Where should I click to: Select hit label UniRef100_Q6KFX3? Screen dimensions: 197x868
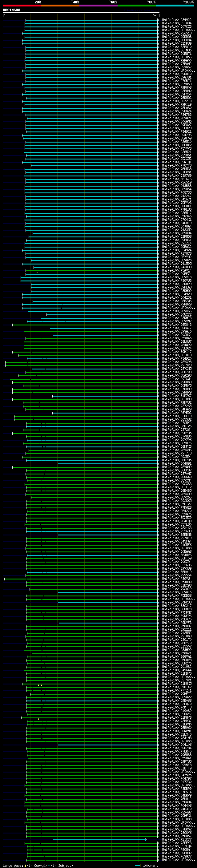(177, 447)
